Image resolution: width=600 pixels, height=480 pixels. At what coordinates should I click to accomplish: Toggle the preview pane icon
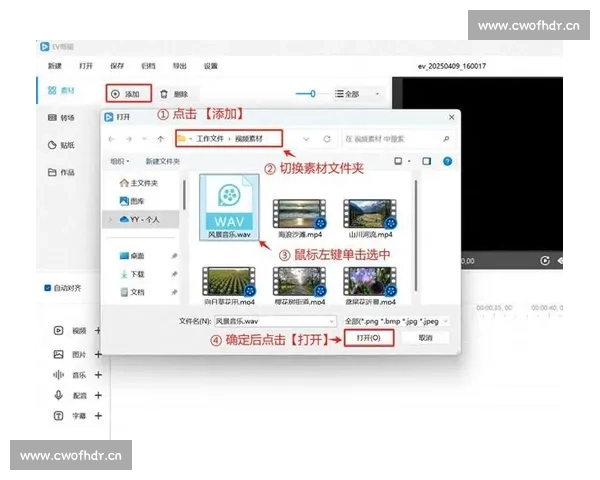(426, 161)
